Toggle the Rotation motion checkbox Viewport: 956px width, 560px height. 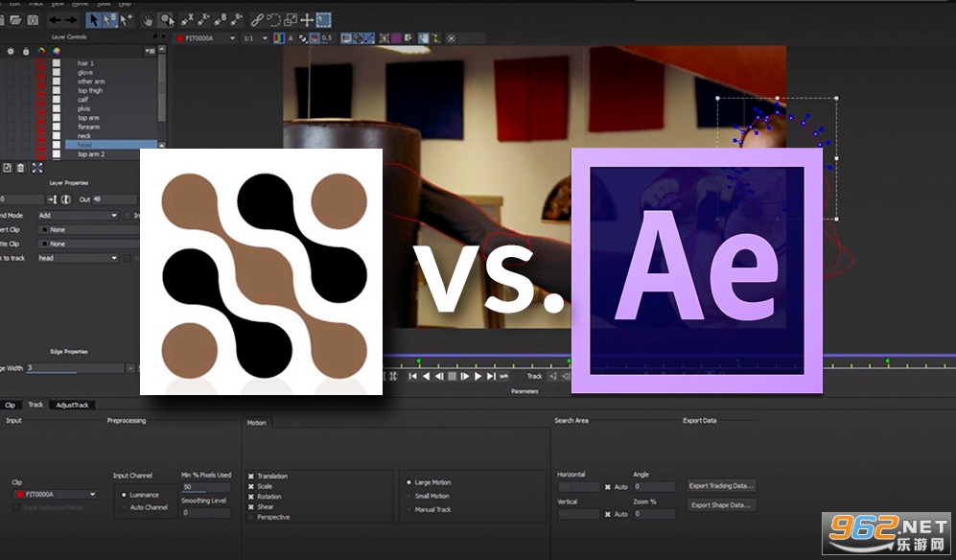point(250,497)
